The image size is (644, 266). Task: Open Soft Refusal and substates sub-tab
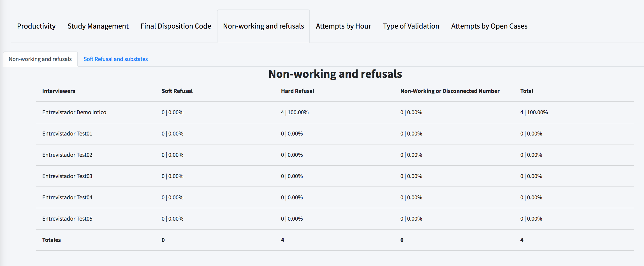coord(115,59)
